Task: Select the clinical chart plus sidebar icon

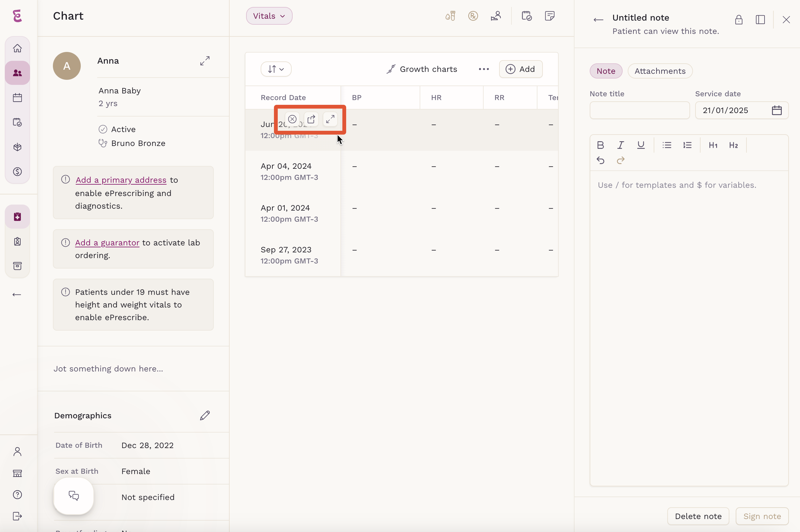Action: click(17, 217)
